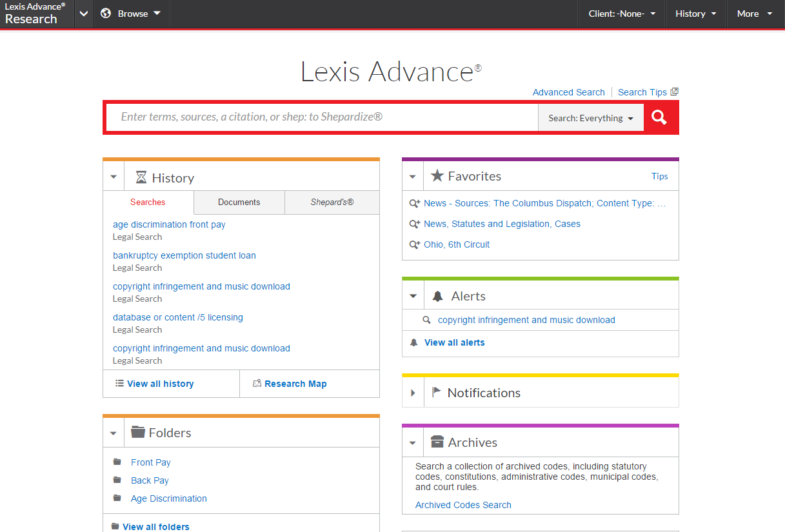Screen dimensions: 785x532
Task: Open the Archived Codes Search link
Action: click(x=463, y=505)
